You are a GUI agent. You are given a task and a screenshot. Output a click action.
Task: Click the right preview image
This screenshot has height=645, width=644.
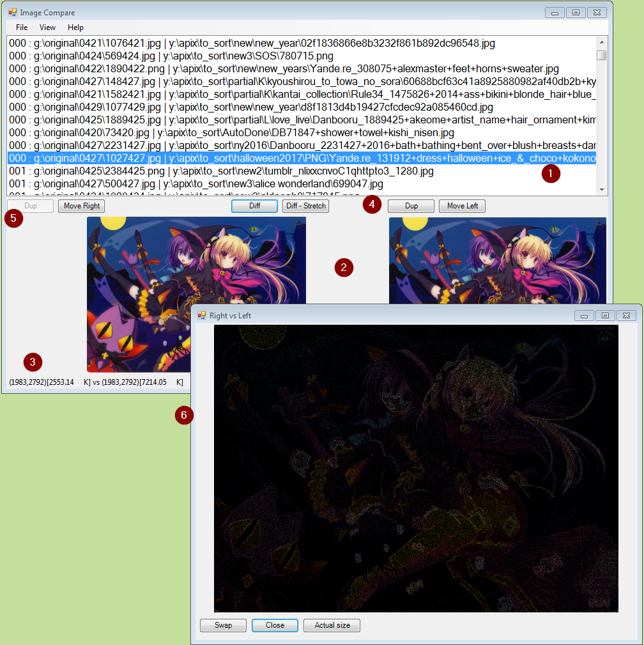pyautogui.click(x=498, y=261)
